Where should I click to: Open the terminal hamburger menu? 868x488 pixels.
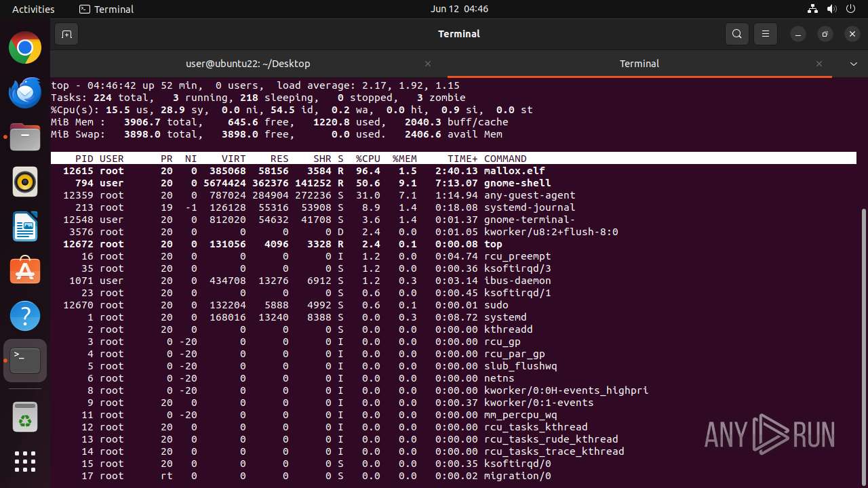[766, 34]
